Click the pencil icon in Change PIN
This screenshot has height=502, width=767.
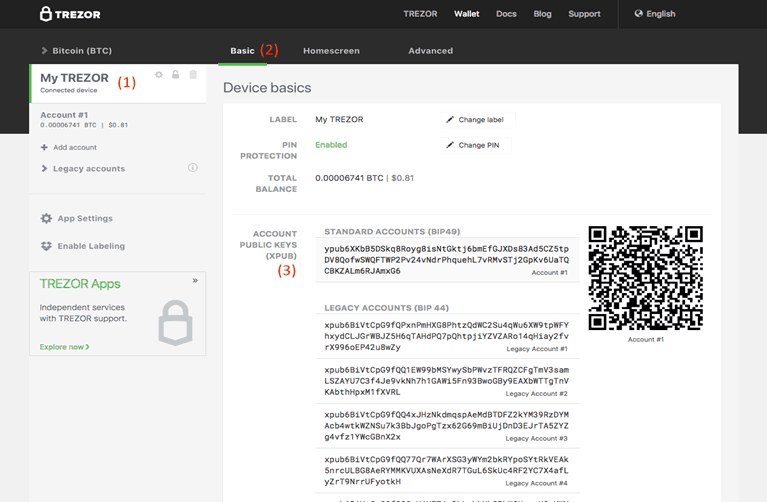tap(450, 145)
